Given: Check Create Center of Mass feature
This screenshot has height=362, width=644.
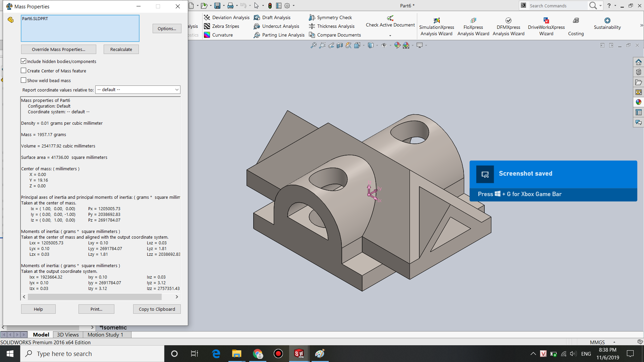Looking at the screenshot, I should 23,71.
